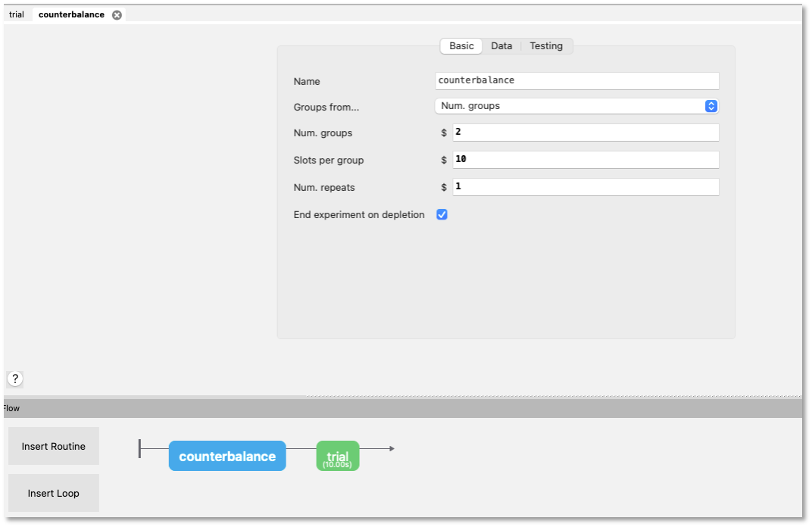
Task: Click the Insert Loop button
Action: tap(53, 494)
